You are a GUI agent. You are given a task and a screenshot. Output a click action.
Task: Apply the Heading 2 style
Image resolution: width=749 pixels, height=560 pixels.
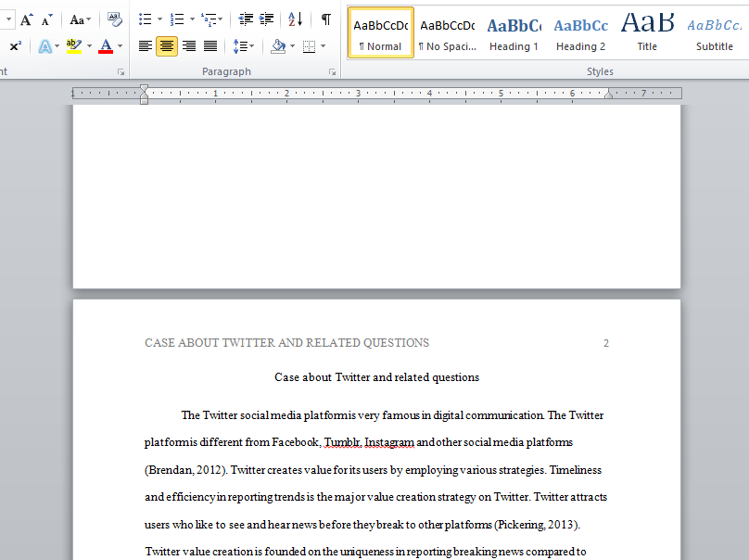click(x=581, y=33)
